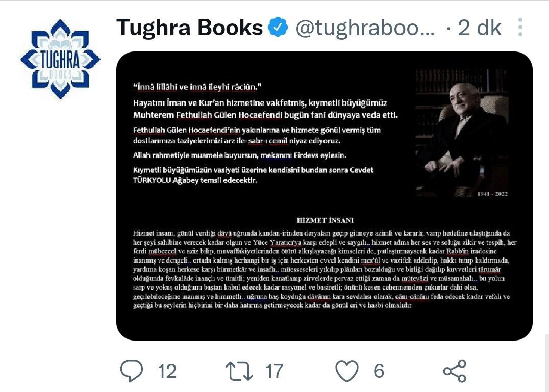Image resolution: width=549 pixels, height=392 pixels.
Task: Open the three-dot more options menu
Action: click(x=520, y=27)
